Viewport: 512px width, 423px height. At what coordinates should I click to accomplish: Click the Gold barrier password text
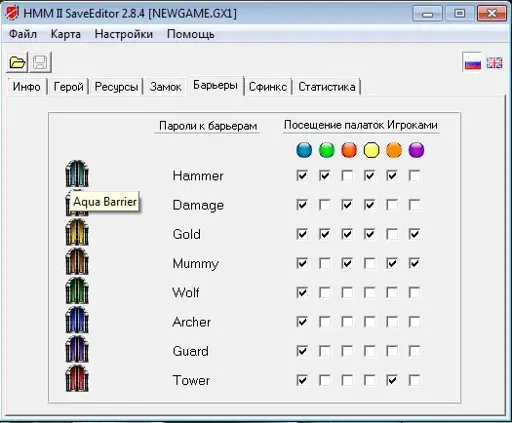[187, 234]
